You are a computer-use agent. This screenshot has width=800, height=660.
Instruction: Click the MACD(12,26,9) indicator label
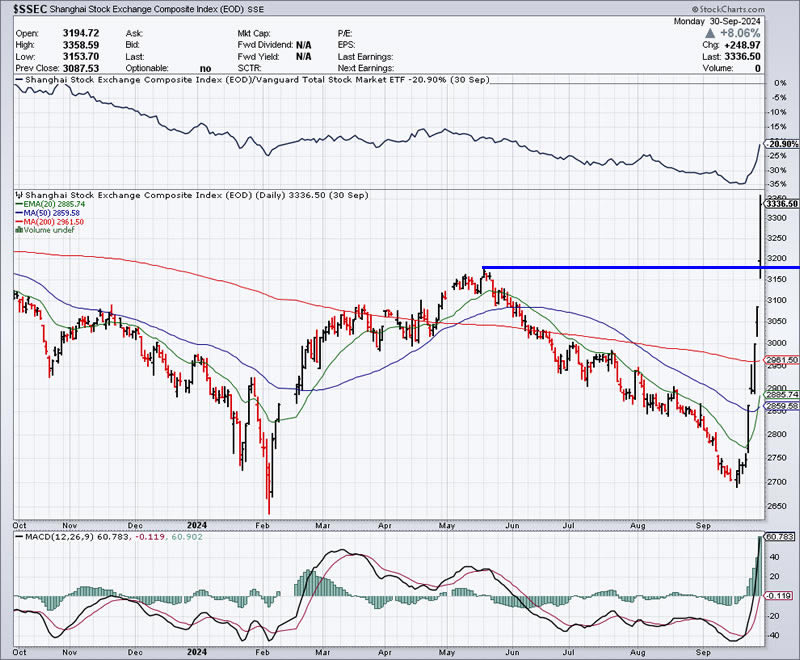coord(52,537)
